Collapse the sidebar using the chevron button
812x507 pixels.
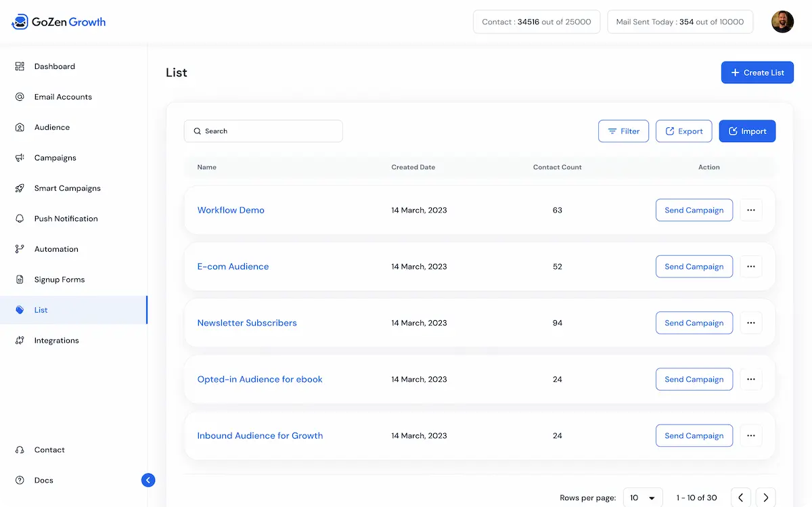coord(148,480)
